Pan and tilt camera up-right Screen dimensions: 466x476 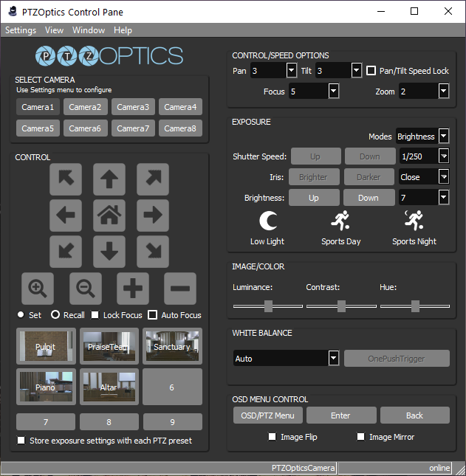tap(153, 179)
